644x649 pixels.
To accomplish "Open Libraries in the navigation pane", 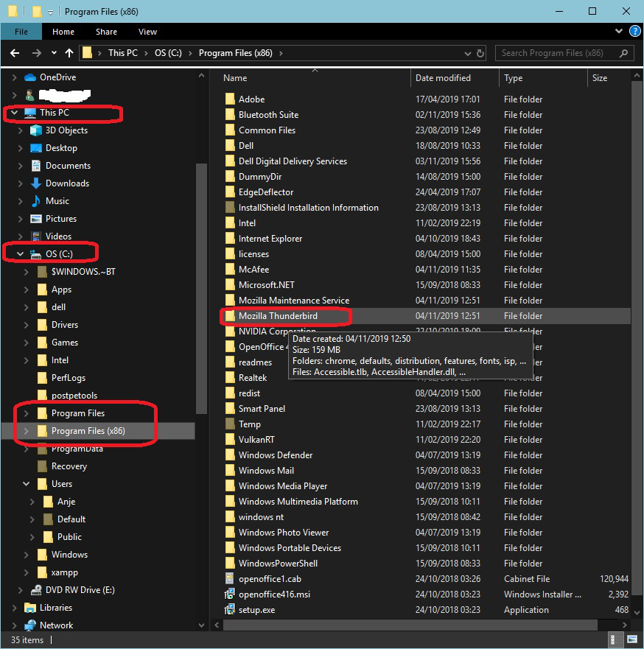I will click(55, 608).
